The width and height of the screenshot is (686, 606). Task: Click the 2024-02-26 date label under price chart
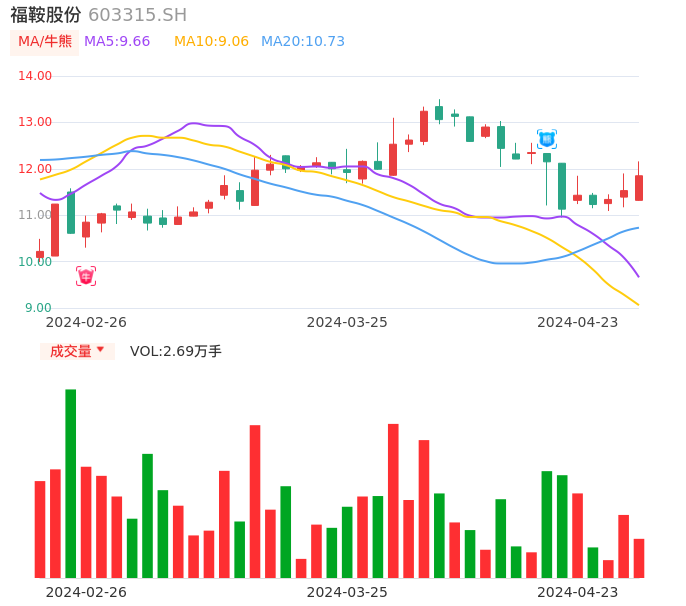click(86, 322)
